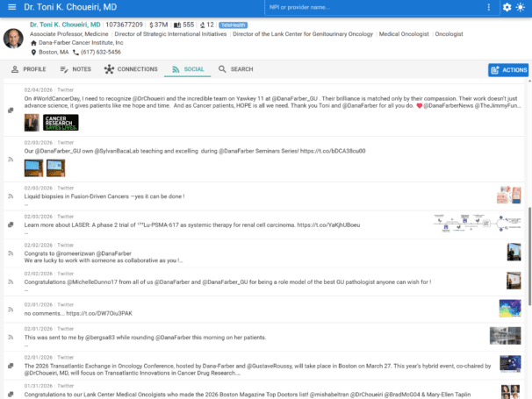Click the TeleHealth badge
The image size is (532, 399).
[233, 25]
